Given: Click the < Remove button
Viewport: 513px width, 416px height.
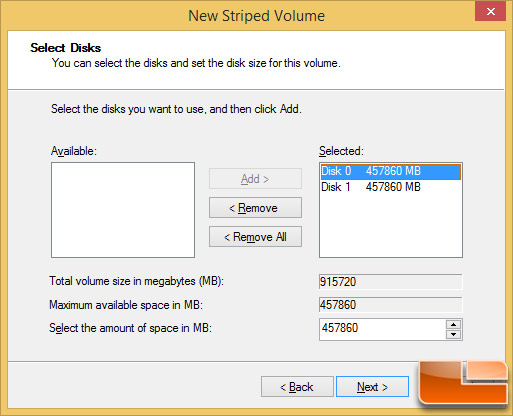Looking at the screenshot, I should point(255,208).
